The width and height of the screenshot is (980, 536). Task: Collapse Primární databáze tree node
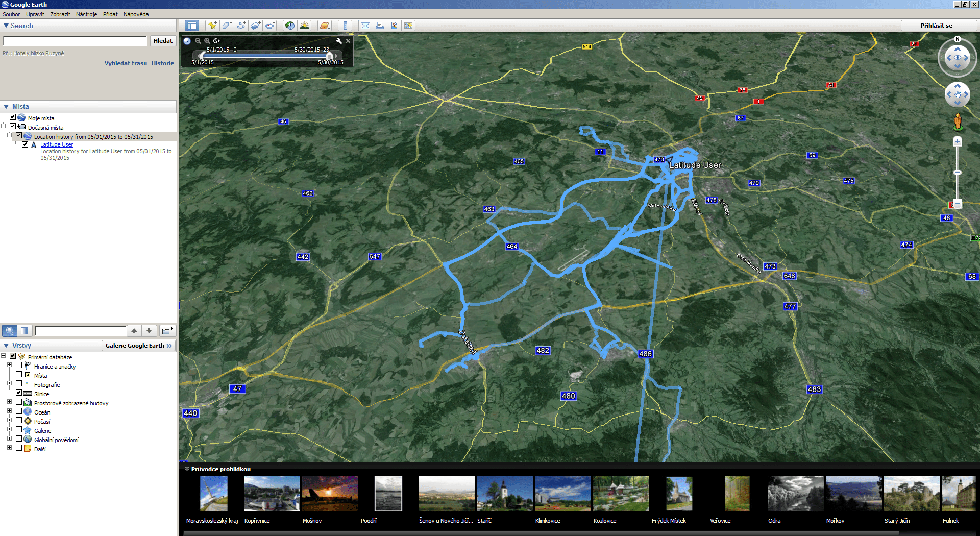click(x=4, y=356)
